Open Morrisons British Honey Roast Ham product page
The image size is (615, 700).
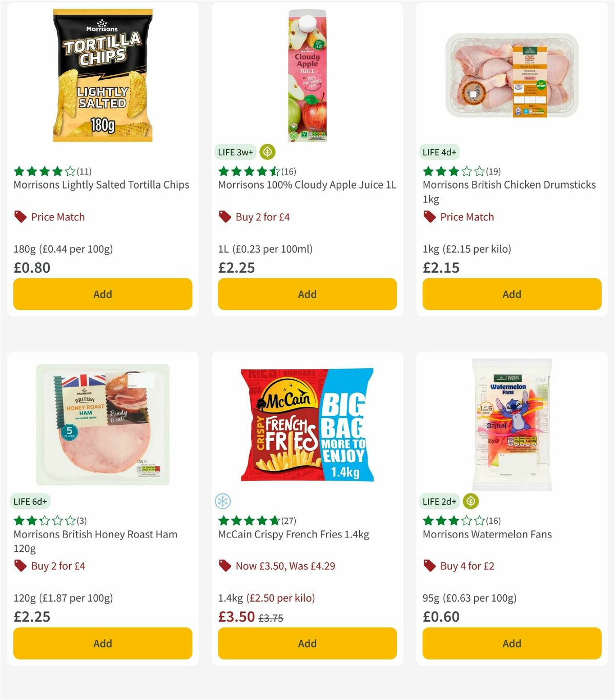(x=95, y=534)
